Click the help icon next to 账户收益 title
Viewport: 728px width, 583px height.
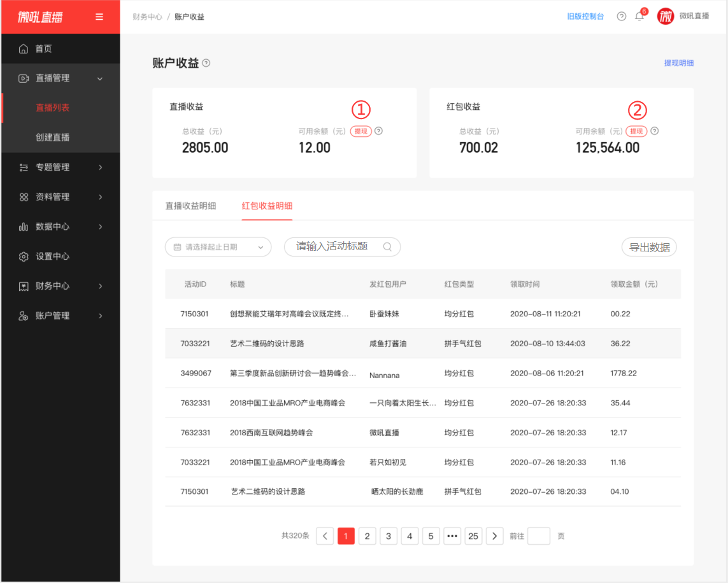tap(206, 63)
